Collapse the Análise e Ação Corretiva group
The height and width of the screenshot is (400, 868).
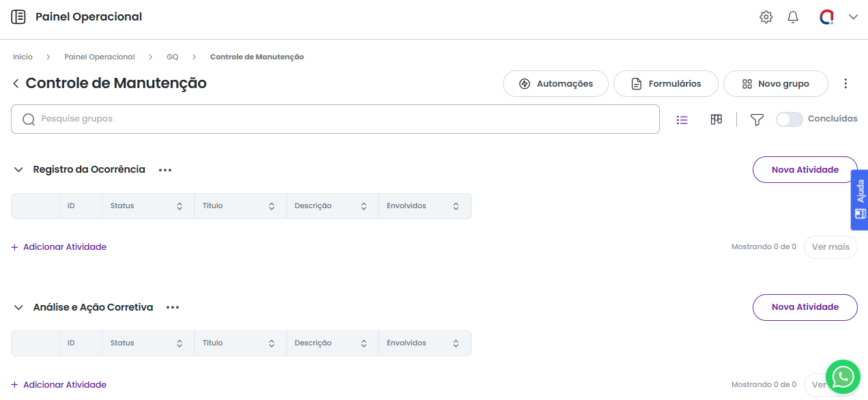point(18,308)
